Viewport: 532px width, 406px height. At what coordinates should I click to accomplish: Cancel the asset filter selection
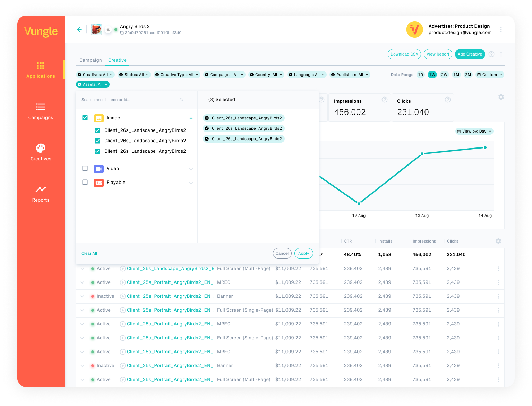click(x=282, y=253)
